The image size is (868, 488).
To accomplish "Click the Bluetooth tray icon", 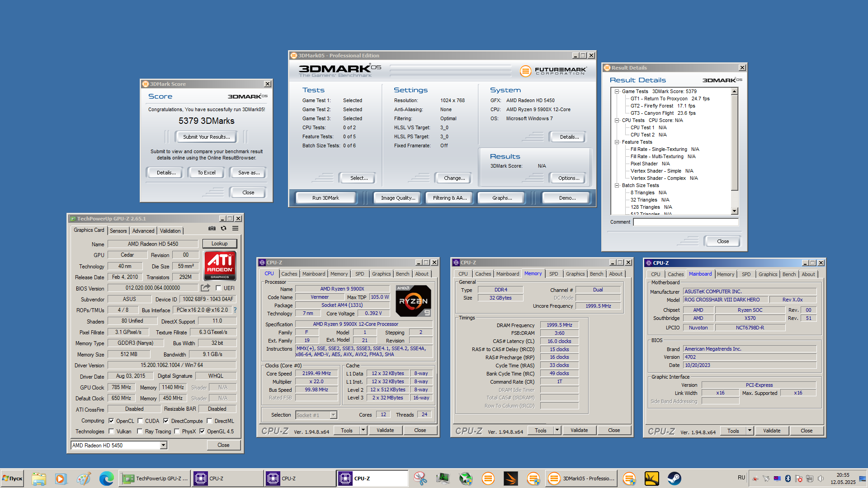I will pos(788,479).
